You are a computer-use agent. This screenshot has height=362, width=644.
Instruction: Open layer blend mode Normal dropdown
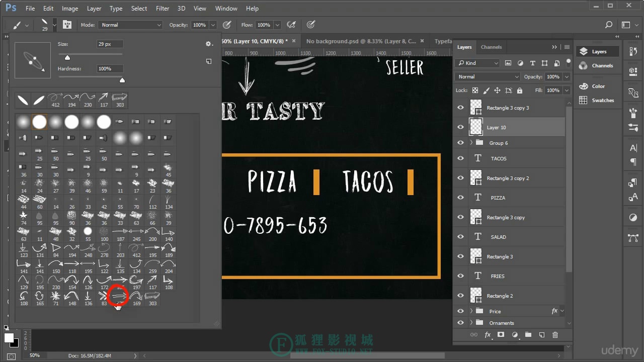[488, 76]
